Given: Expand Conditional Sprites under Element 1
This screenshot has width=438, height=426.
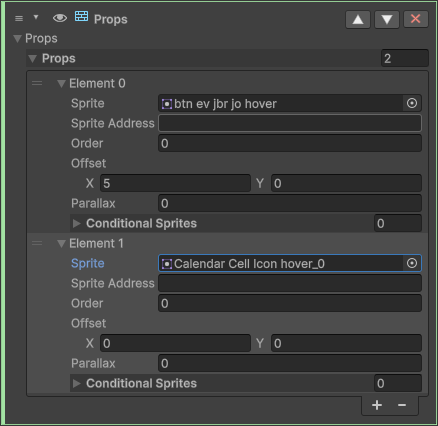Looking at the screenshot, I should click(x=77, y=383).
